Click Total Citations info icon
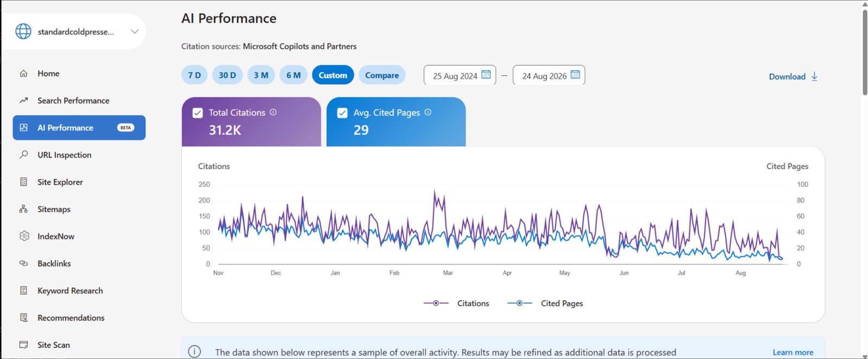 [x=273, y=112]
